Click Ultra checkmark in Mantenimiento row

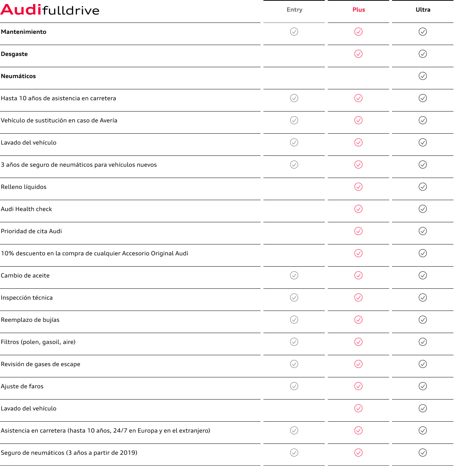click(423, 32)
